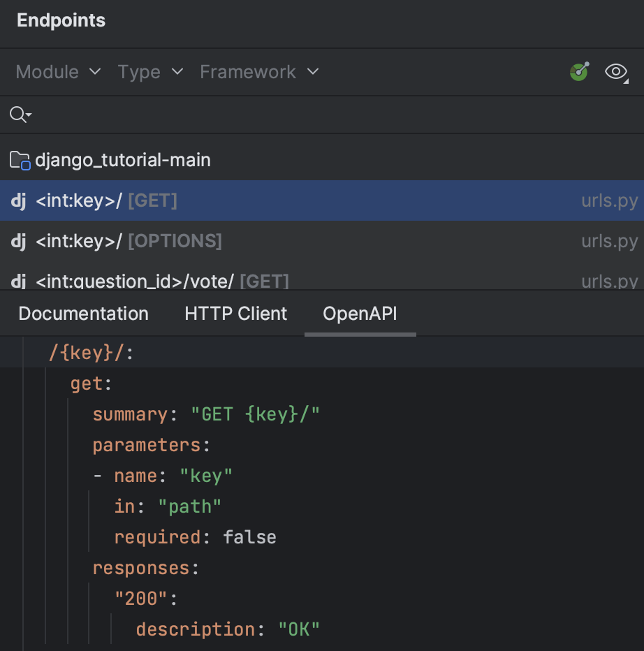This screenshot has height=651, width=644.
Task: Click the Endpoints panel title
Action: 61,20
